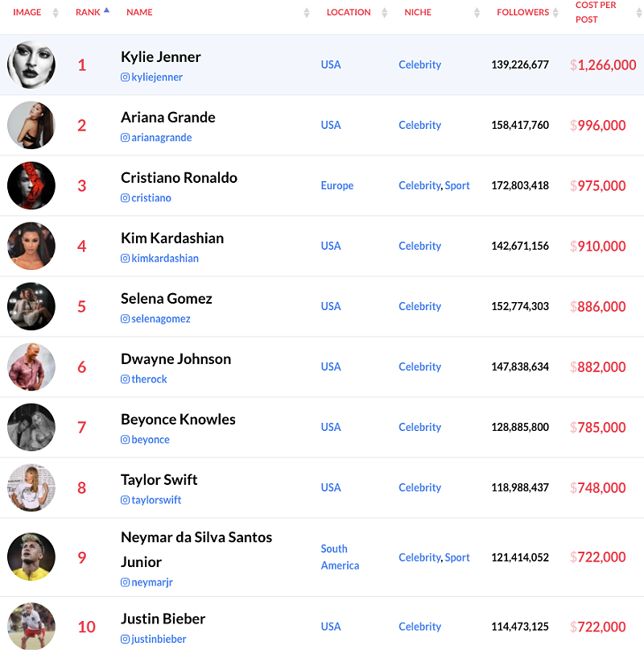This screenshot has width=644, height=650.
Task: Click Instagram icon next to neymarjr
Action: (x=125, y=582)
